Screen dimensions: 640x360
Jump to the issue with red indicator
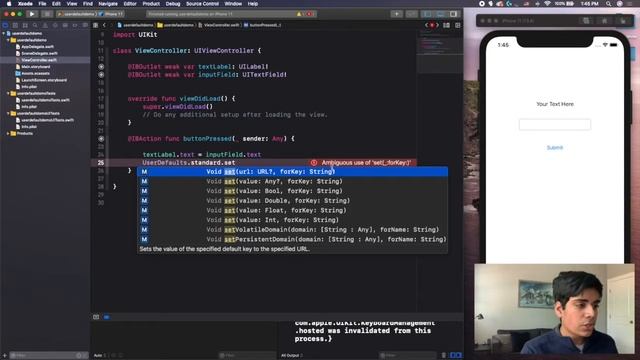click(x=432, y=25)
